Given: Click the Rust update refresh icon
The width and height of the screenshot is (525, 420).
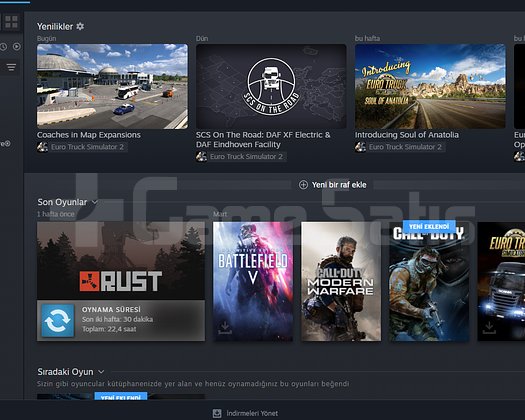Looking at the screenshot, I should (58, 320).
